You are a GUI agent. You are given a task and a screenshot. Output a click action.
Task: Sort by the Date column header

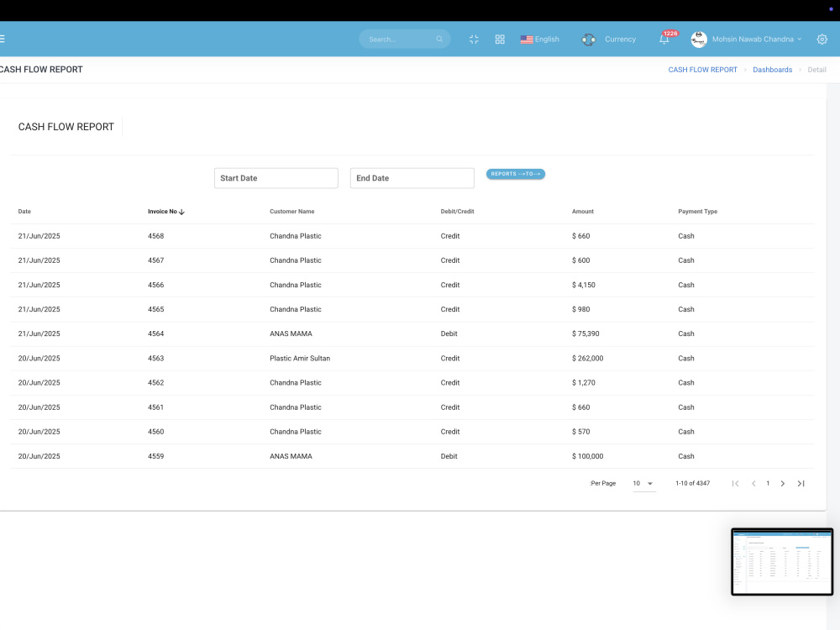tap(24, 211)
